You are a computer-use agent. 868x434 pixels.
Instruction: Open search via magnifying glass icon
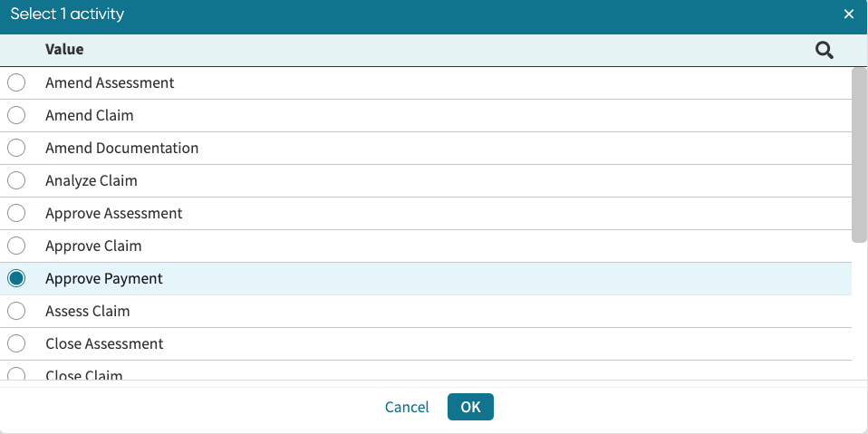(824, 51)
